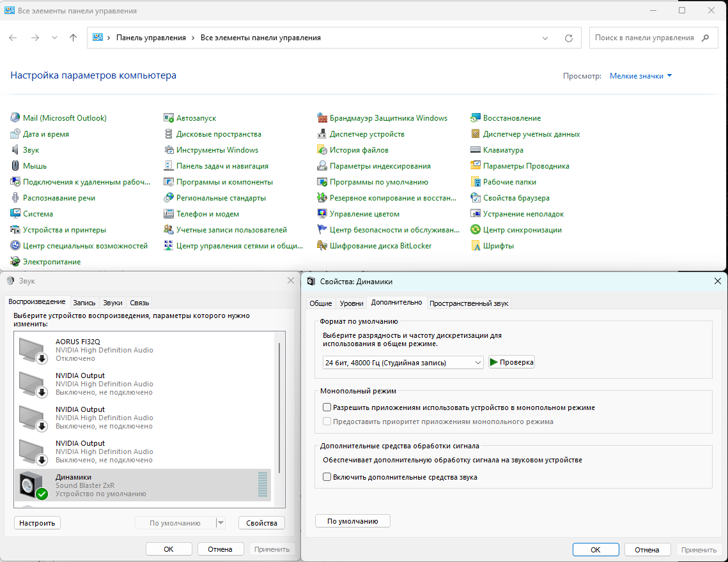Enable Разрешить приложениям монопольный режим checkbox

tap(327, 407)
